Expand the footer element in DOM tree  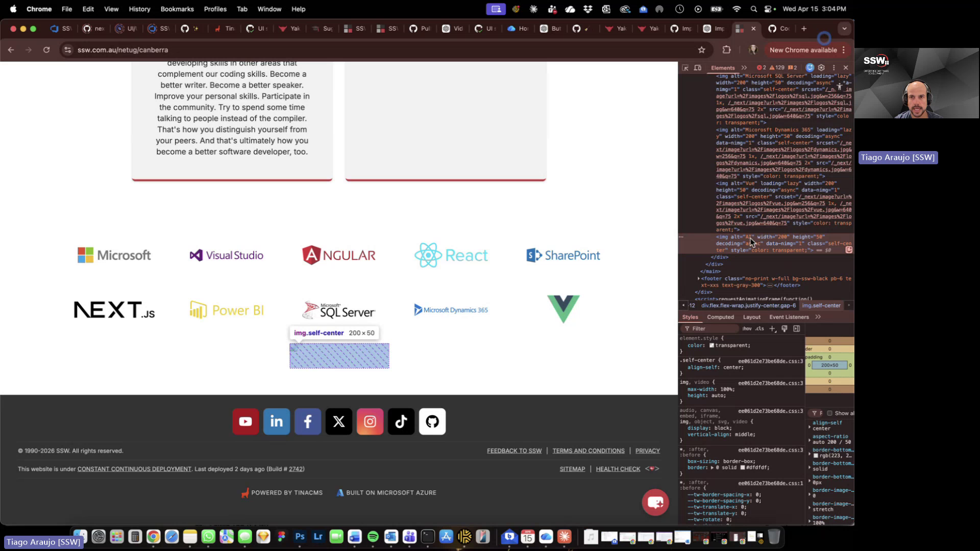tap(699, 279)
